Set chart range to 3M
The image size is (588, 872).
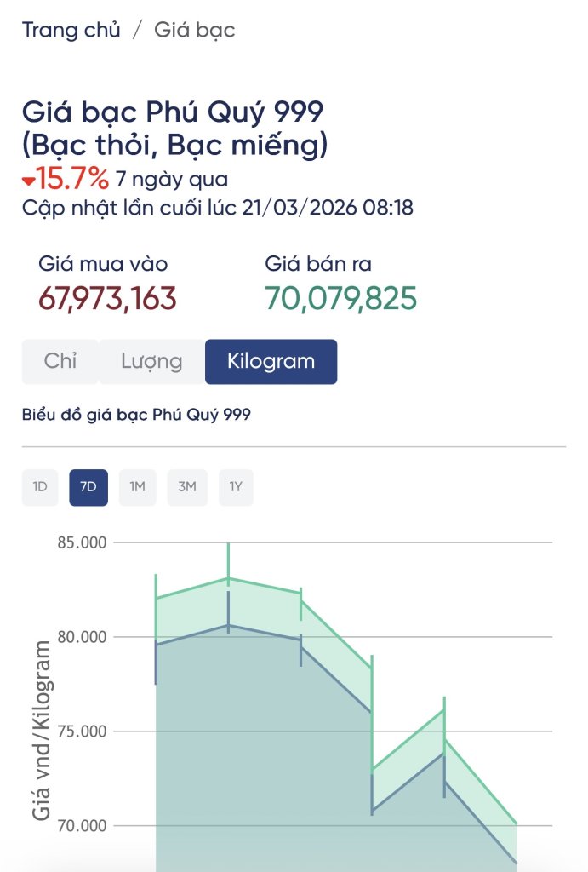pos(187,487)
